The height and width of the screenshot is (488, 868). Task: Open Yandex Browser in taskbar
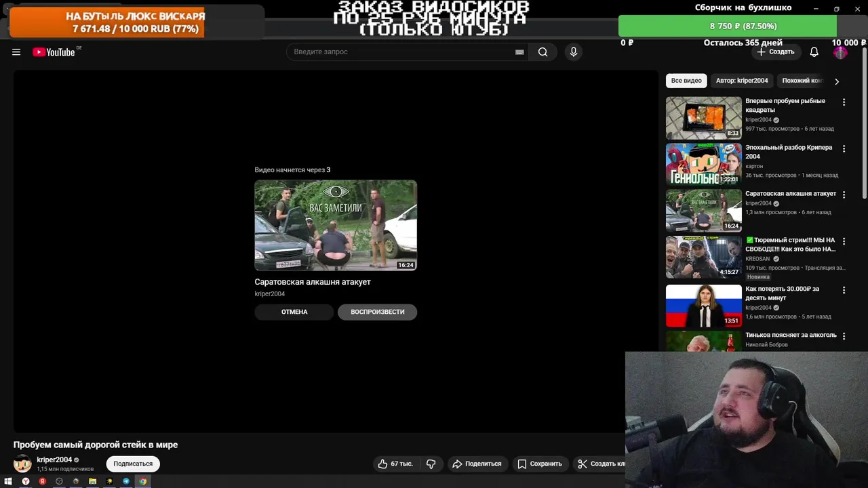(25, 481)
